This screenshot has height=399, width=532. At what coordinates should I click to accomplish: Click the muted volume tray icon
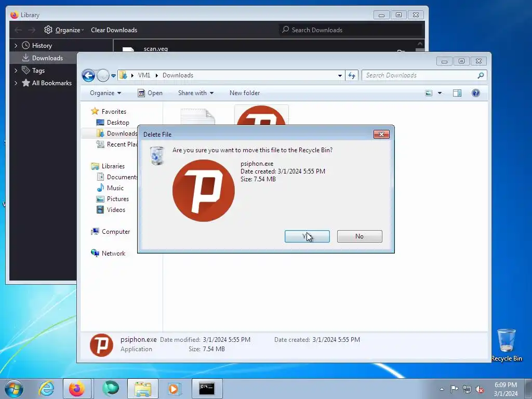pyautogui.click(x=480, y=389)
